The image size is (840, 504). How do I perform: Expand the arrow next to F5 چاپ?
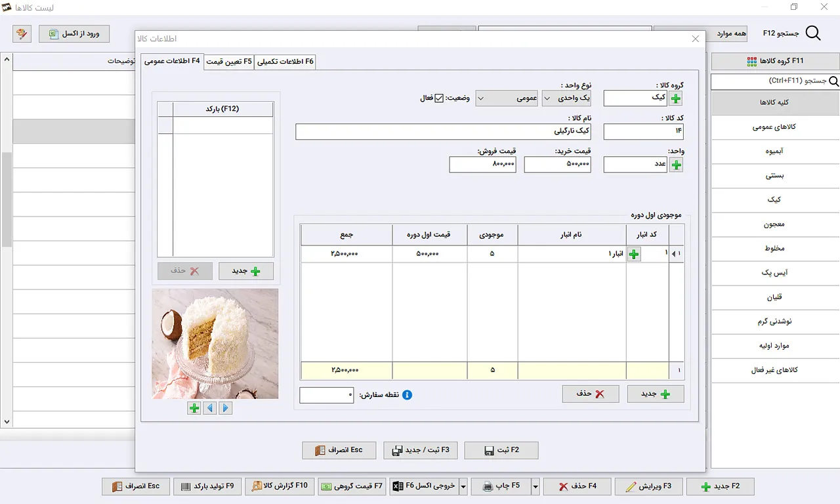coord(535,487)
